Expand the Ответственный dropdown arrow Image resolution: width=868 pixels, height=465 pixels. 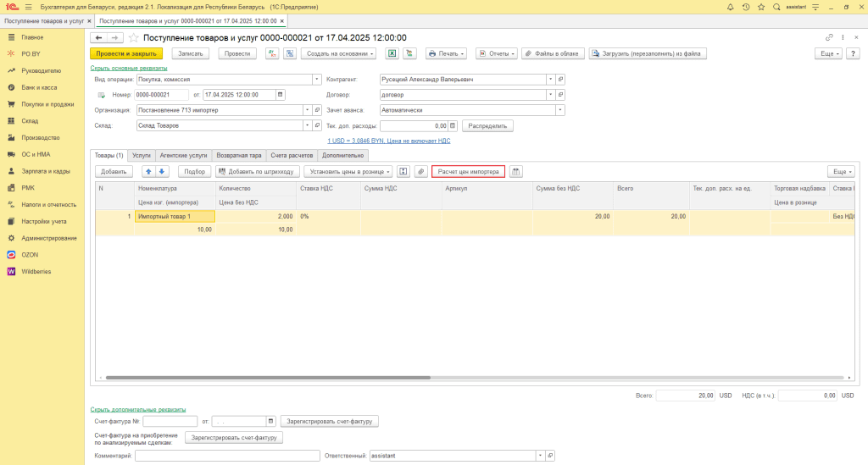(x=540, y=456)
